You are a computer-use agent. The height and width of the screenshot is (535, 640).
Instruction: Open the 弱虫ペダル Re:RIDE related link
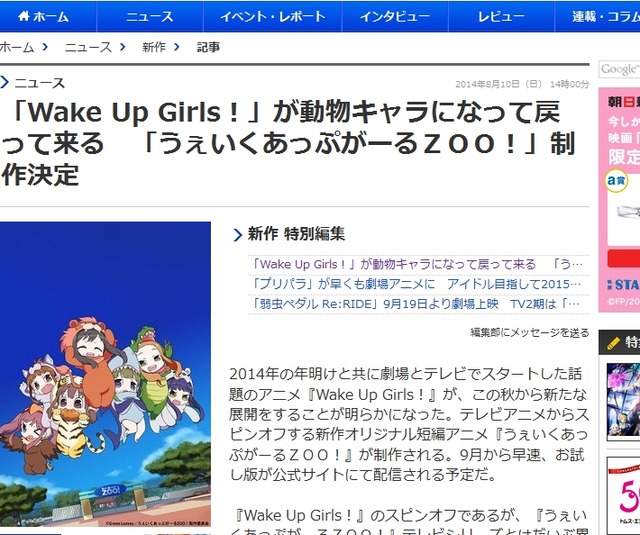click(x=416, y=304)
